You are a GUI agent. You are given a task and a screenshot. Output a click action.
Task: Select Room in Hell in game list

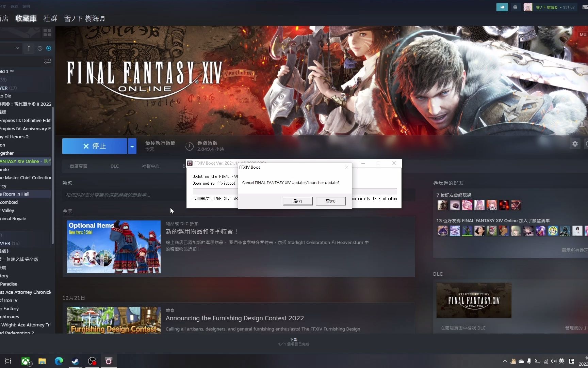(25, 194)
